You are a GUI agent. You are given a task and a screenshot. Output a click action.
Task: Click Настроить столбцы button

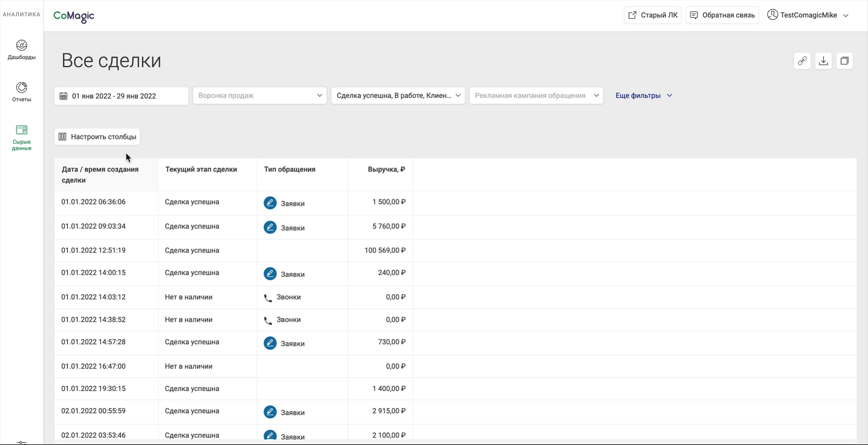point(97,137)
